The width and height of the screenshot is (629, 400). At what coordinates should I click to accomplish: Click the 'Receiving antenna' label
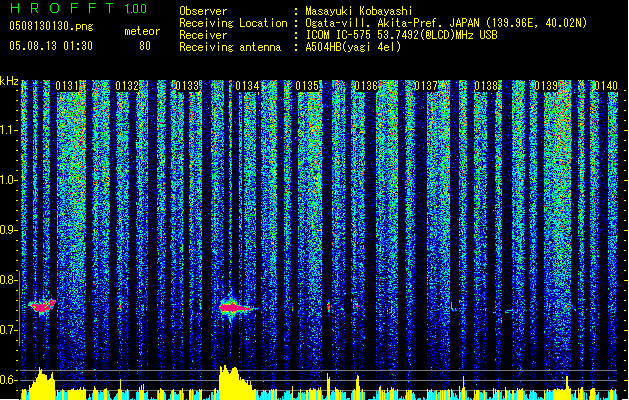point(230,47)
